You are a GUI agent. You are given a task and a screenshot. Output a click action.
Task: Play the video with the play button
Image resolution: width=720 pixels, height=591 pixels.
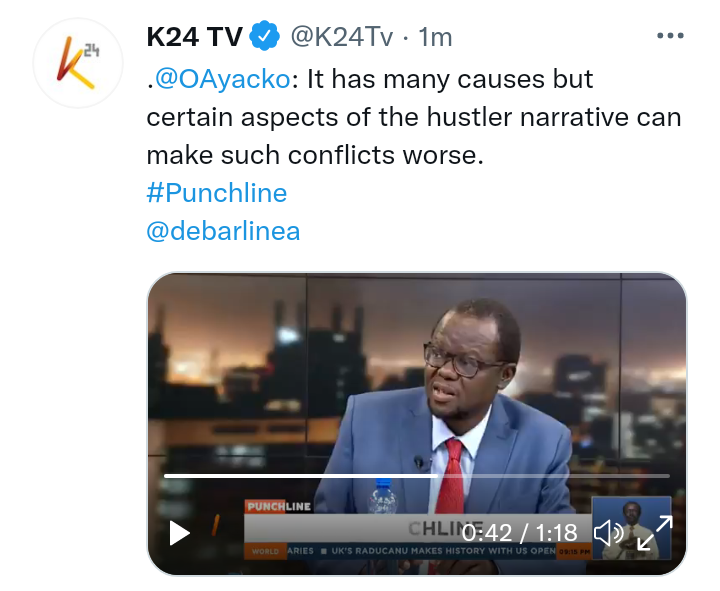click(x=180, y=533)
